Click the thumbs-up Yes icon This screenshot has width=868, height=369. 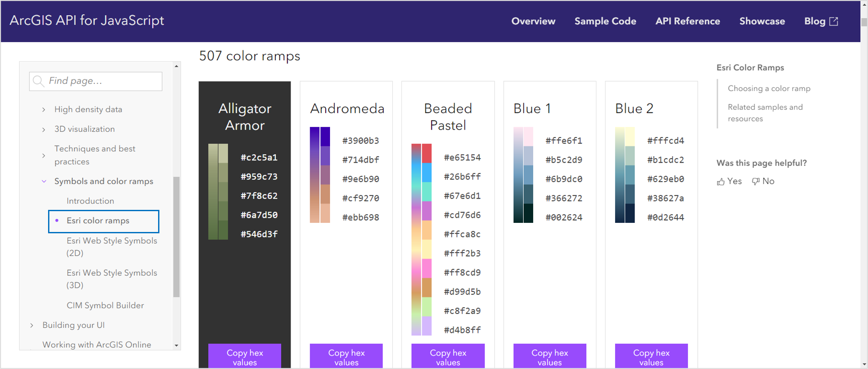click(x=721, y=182)
